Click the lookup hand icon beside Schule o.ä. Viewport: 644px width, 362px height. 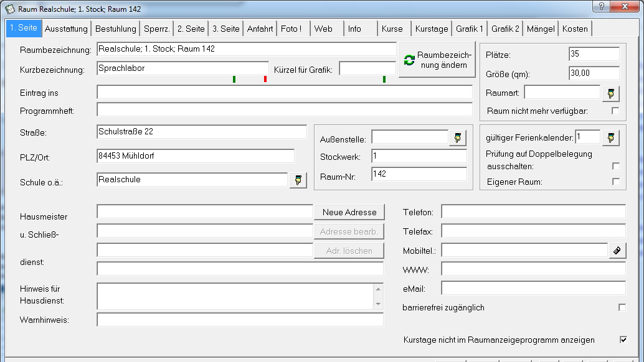point(298,180)
